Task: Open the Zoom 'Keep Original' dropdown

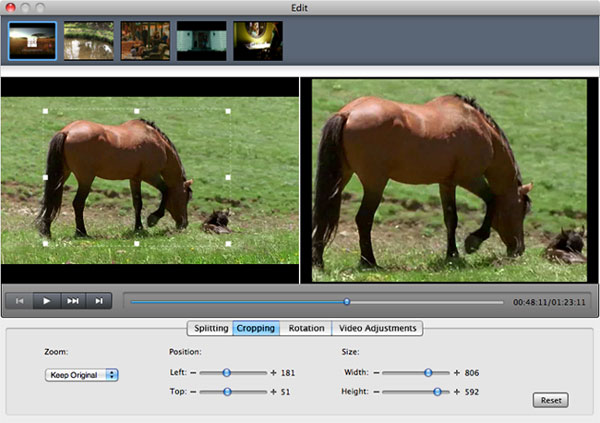Action: pyautogui.click(x=82, y=375)
